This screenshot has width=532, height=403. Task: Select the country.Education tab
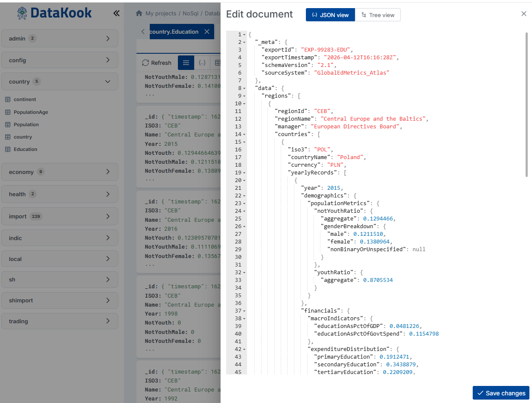coord(174,32)
